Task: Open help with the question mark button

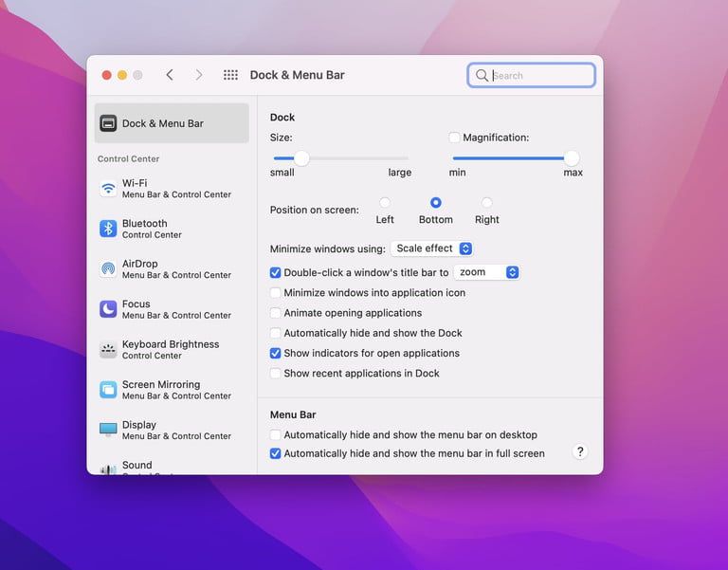Action: [581, 452]
